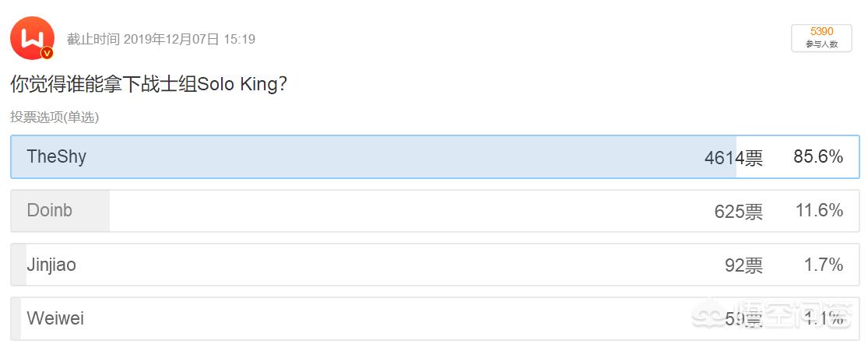Click the 1.7% percentage for Jinjiao
This screenshot has height=344, width=868.
coord(824,265)
